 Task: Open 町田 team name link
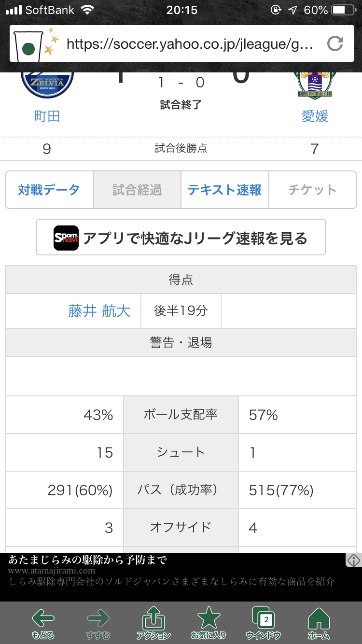click(x=47, y=116)
